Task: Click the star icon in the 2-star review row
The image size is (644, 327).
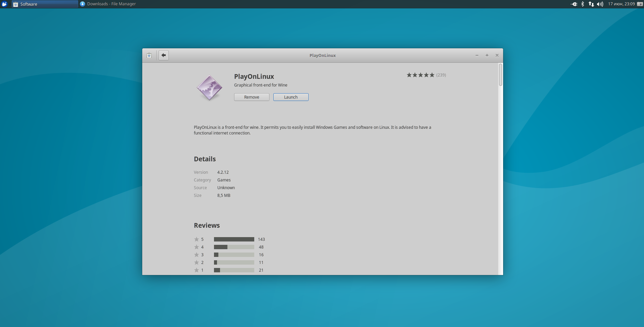Action: [197, 262]
